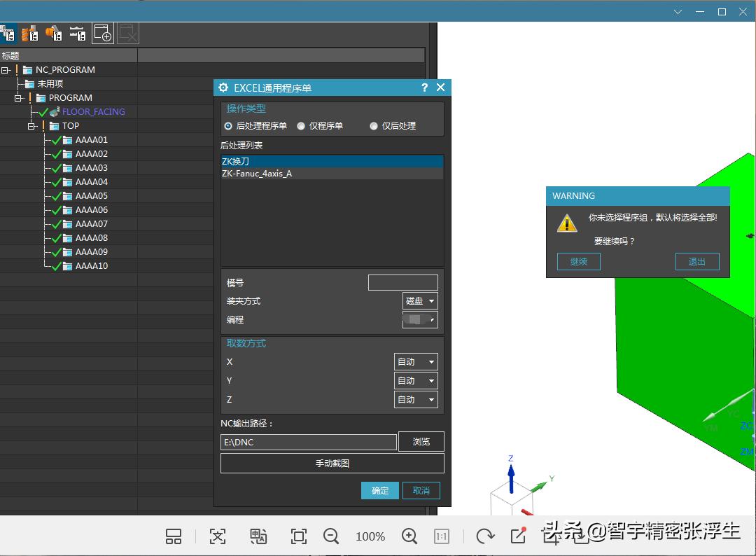
Task: Zoom out using the magnifier minus icon
Action: [331, 536]
